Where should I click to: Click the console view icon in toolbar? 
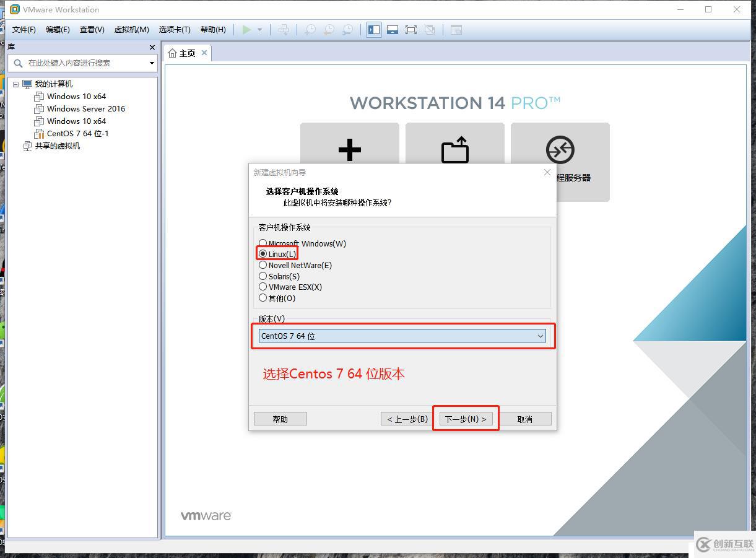pyautogui.click(x=456, y=30)
